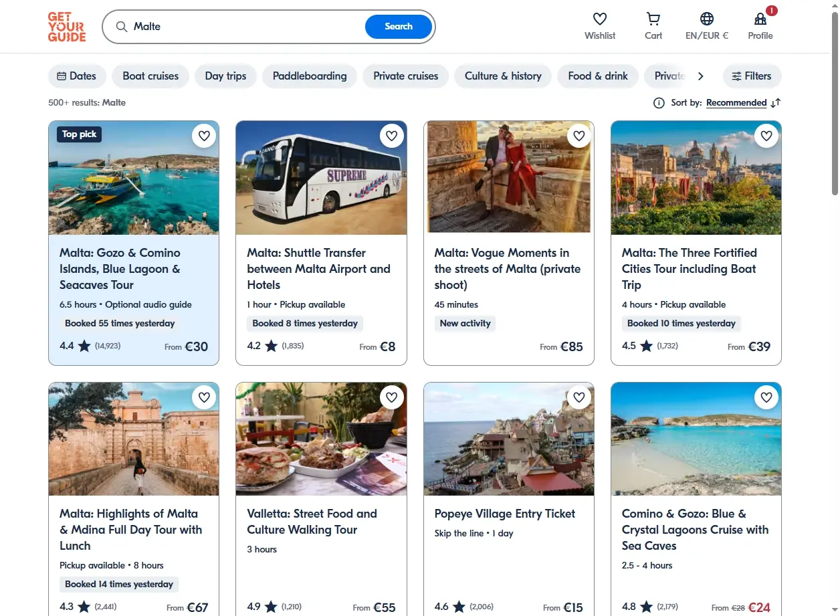Add Gozo & Comino Islands tour to wishlist

(204, 136)
